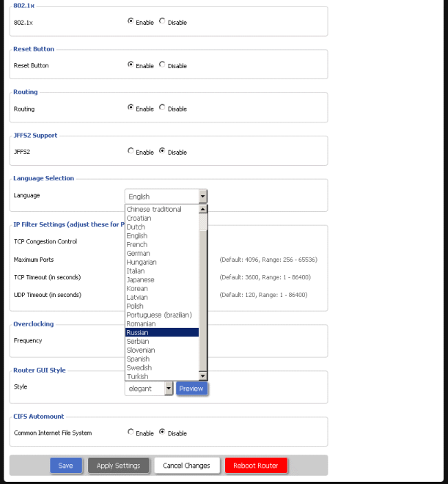
Task: Enable Routing radio option
Action: (131, 107)
